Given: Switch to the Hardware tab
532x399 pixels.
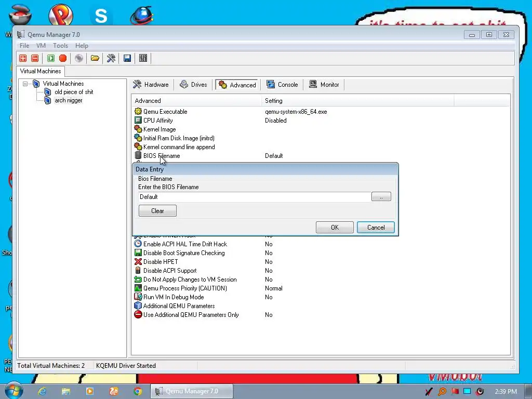Looking at the screenshot, I should tap(151, 85).
